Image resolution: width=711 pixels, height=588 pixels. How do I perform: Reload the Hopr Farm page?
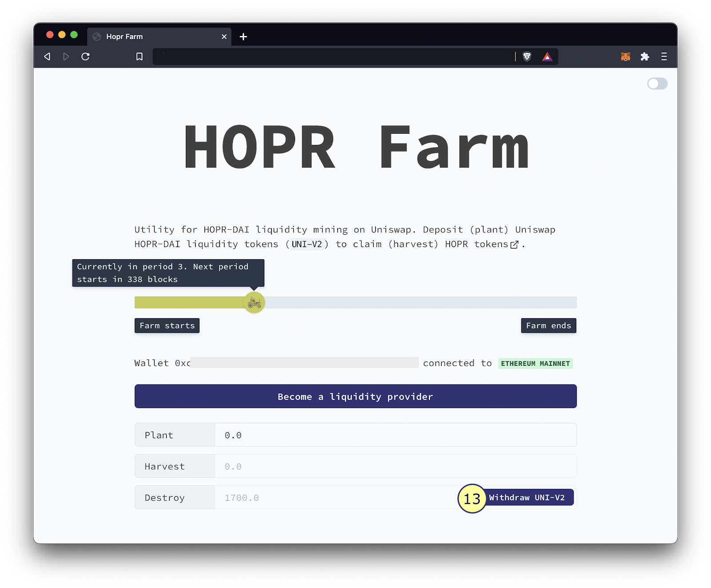85,56
